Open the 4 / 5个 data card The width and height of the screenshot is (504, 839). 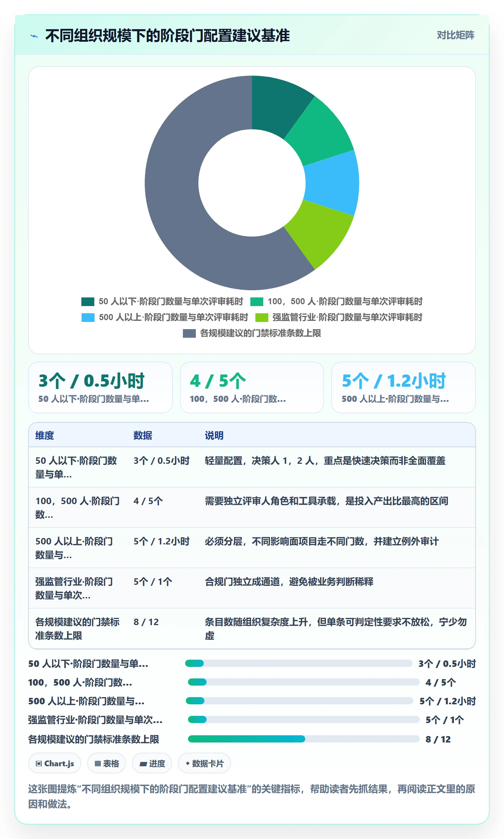[252, 387]
